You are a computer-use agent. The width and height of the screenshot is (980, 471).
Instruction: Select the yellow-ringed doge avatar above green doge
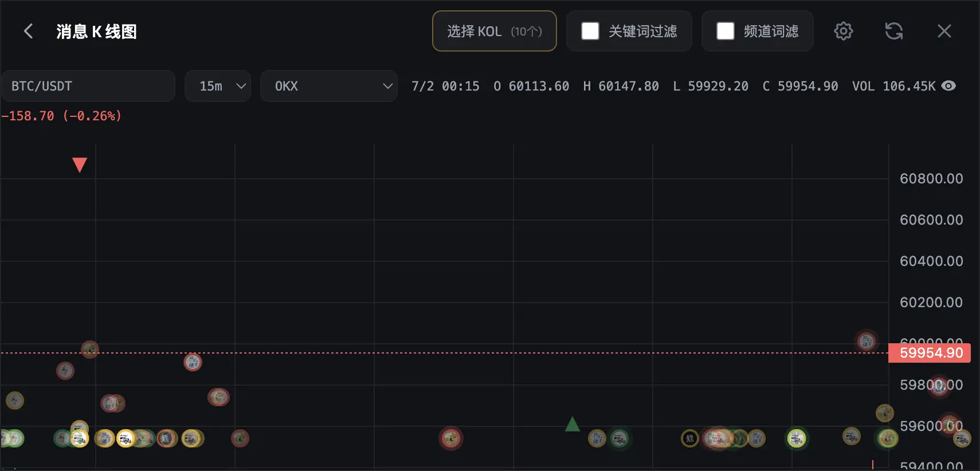885,413
